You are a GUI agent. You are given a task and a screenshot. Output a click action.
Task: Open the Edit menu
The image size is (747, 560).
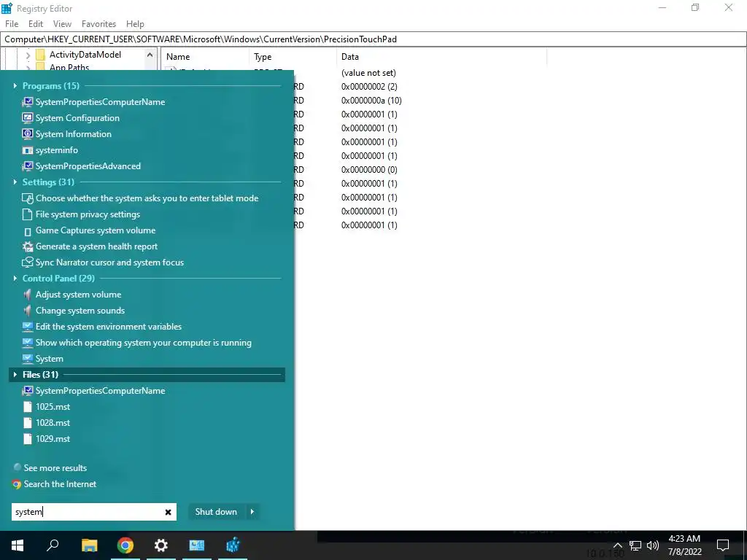pos(36,24)
